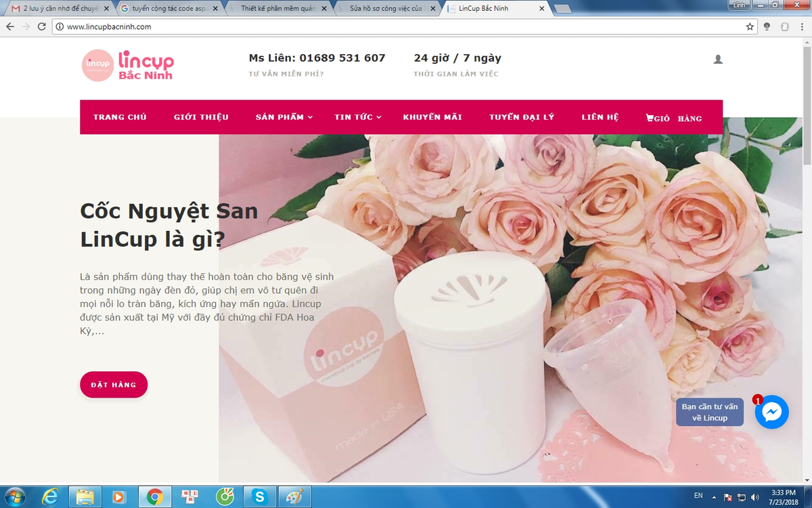Bookmark page with the star icon
Viewport: 812px width, 508px height.
click(750, 27)
